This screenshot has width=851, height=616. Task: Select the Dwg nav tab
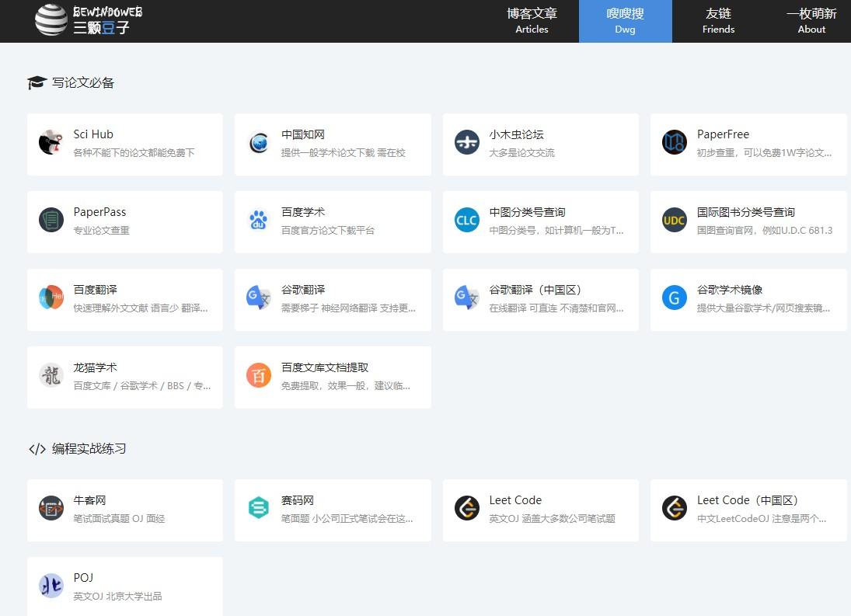(x=625, y=21)
